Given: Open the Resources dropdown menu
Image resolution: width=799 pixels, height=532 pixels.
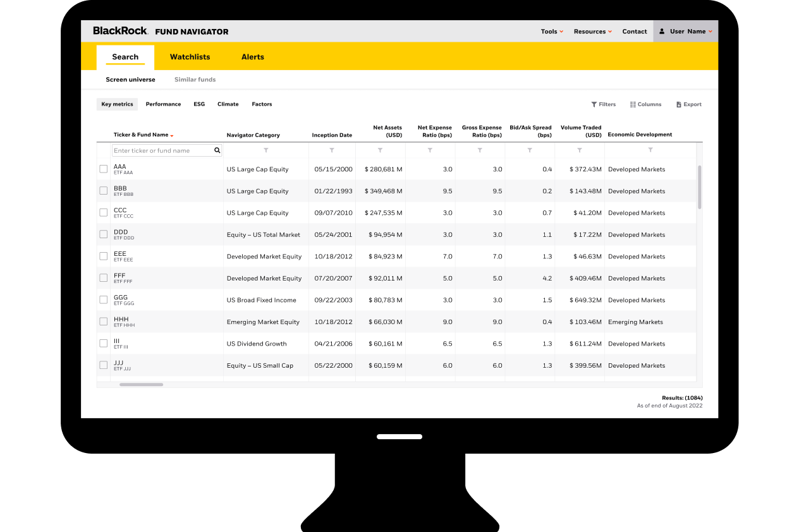Looking at the screenshot, I should tap(592, 32).
